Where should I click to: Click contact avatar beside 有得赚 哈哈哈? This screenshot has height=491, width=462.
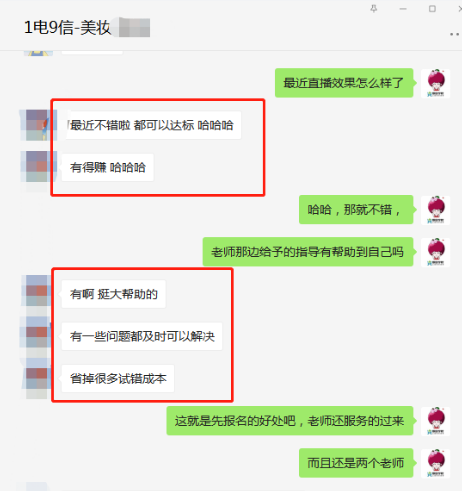pos(37,167)
